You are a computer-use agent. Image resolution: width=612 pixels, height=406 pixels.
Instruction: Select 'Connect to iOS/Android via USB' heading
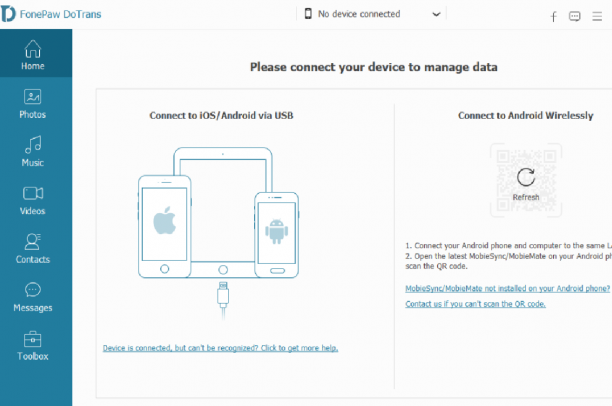coord(221,116)
